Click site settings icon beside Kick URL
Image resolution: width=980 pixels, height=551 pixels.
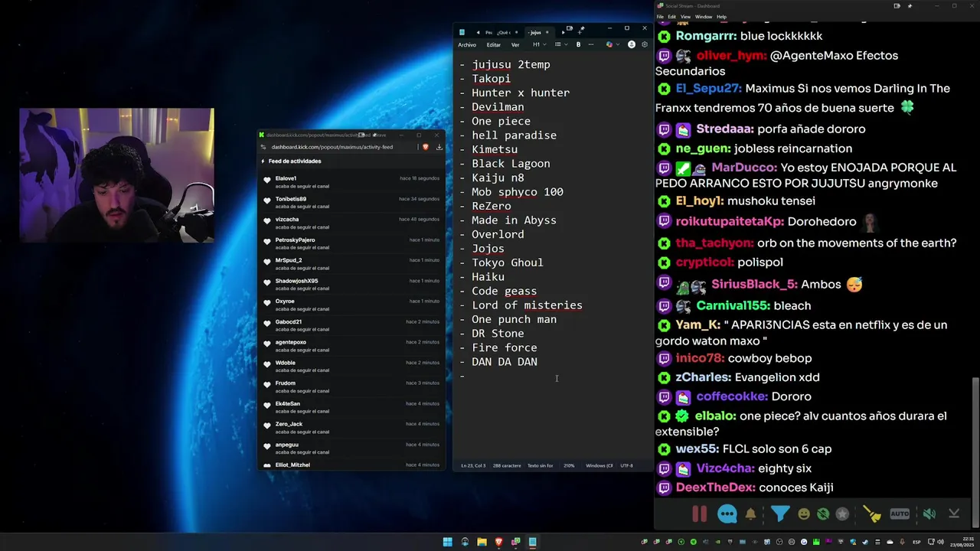click(x=263, y=147)
